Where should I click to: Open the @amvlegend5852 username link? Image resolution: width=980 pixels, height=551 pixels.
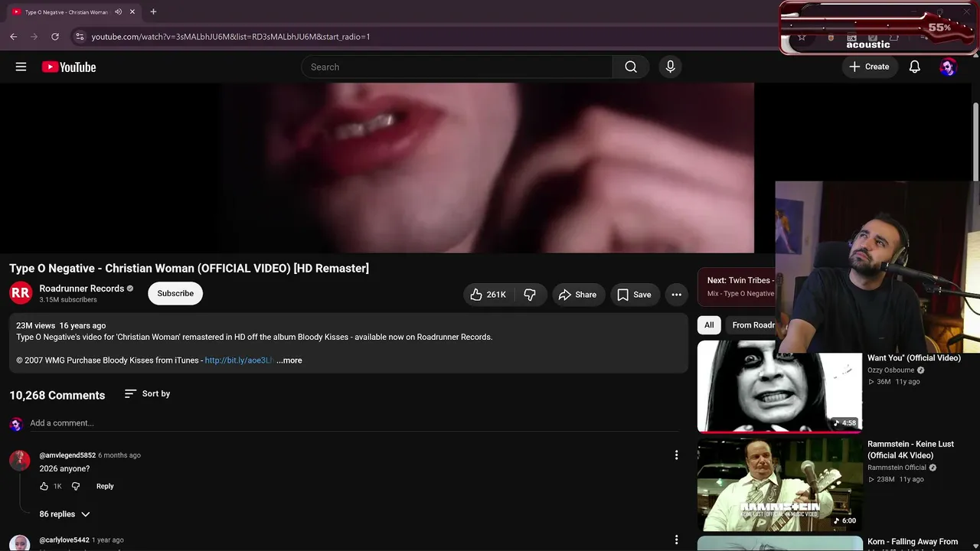coord(67,455)
